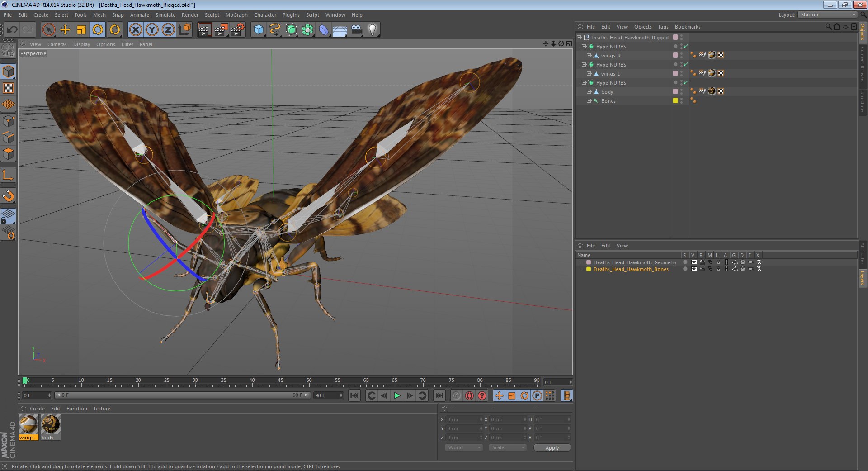The width and height of the screenshot is (868, 471).
Task: Click the Undo arrow icon
Action: [12, 30]
